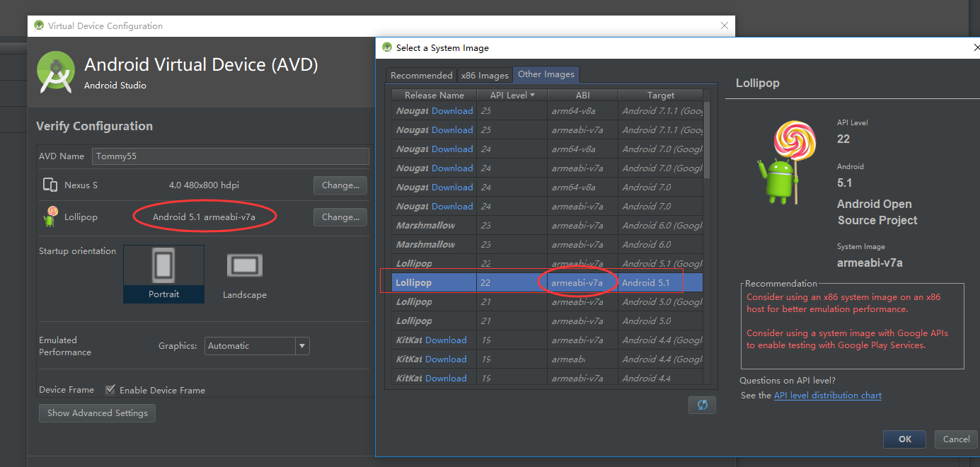Viewport: 980px width, 467px height.
Task: Click Change button for Nexus S device
Action: tap(340, 185)
